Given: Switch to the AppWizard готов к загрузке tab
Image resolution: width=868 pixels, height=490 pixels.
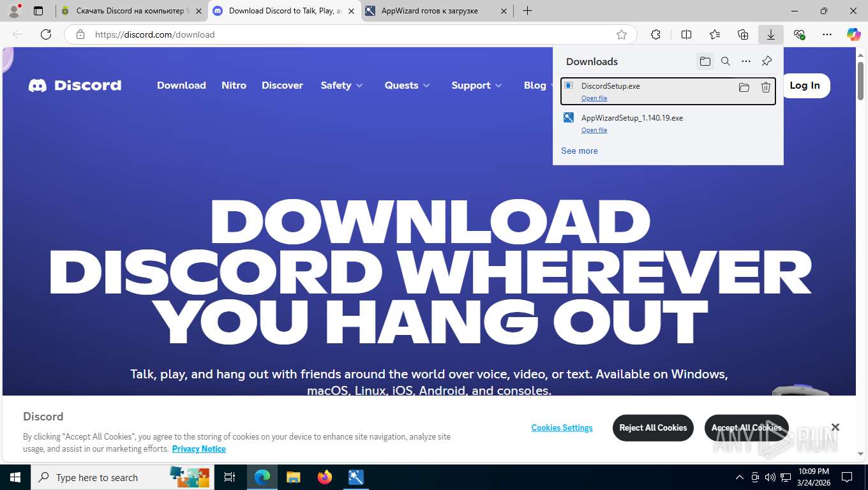Looking at the screenshot, I should pos(437,11).
